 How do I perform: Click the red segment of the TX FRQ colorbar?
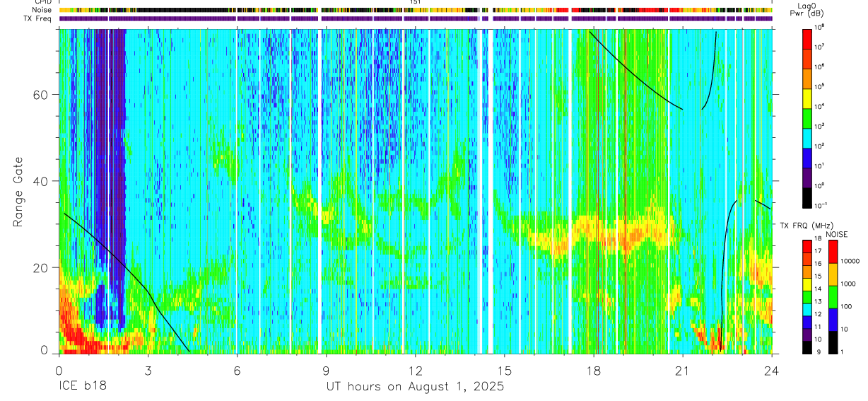(807, 246)
